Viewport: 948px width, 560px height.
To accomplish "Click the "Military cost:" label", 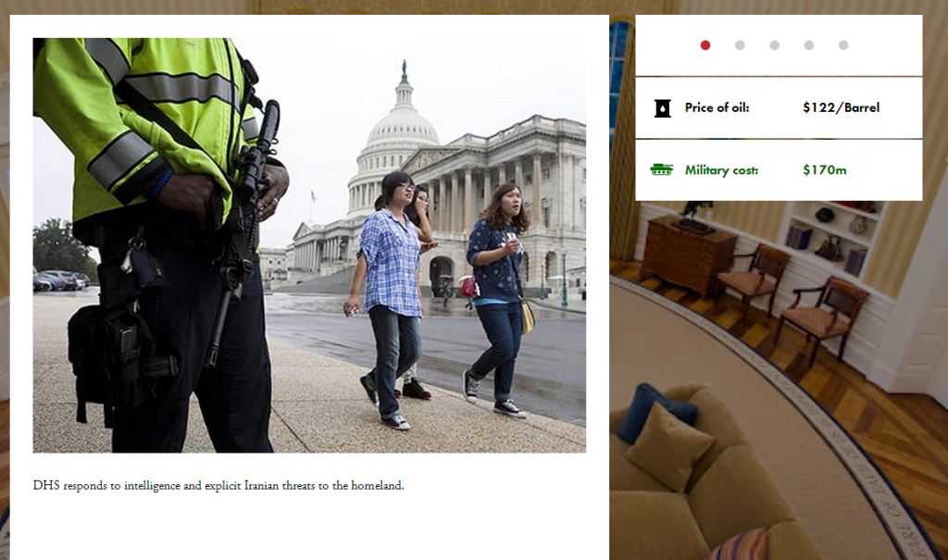I will tap(721, 170).
